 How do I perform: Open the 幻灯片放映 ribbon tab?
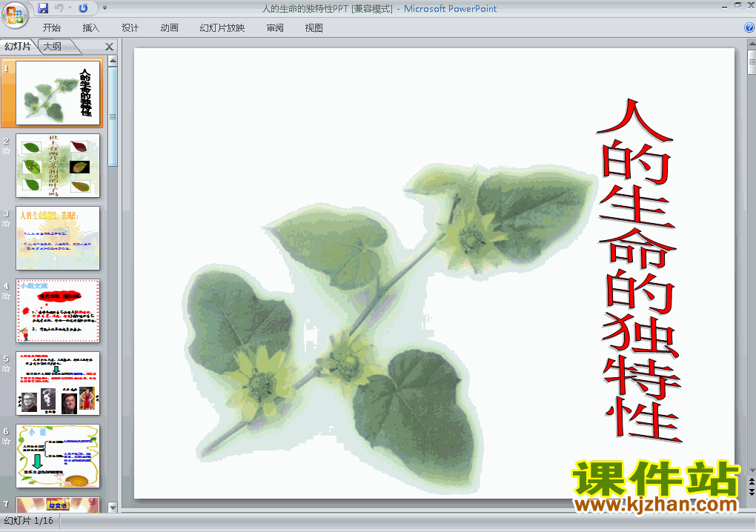pyautogui.click(x=222, y=28)
